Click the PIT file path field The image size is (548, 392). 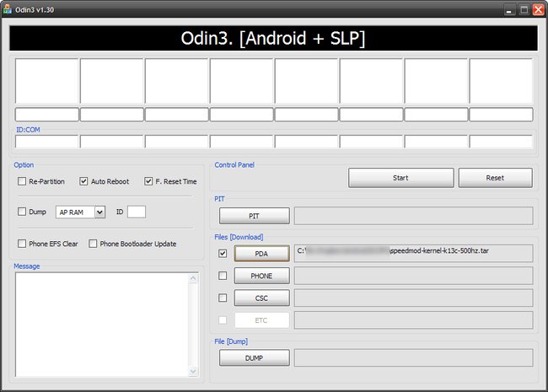[x=413, y=216]
